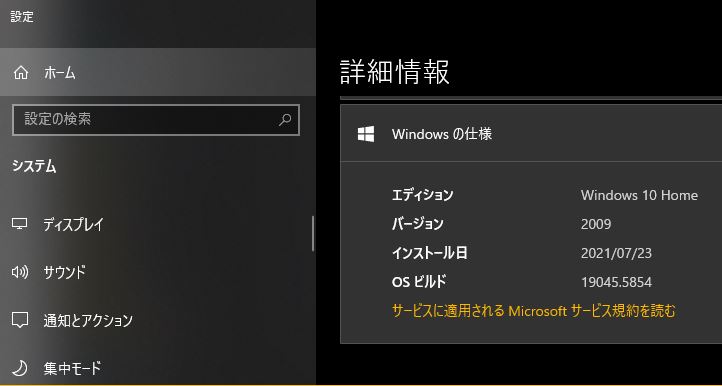This screenshot has width=722, height=386.
Task: Click the Home house icon
Action: pyautogui.click(x=21, y=73)
